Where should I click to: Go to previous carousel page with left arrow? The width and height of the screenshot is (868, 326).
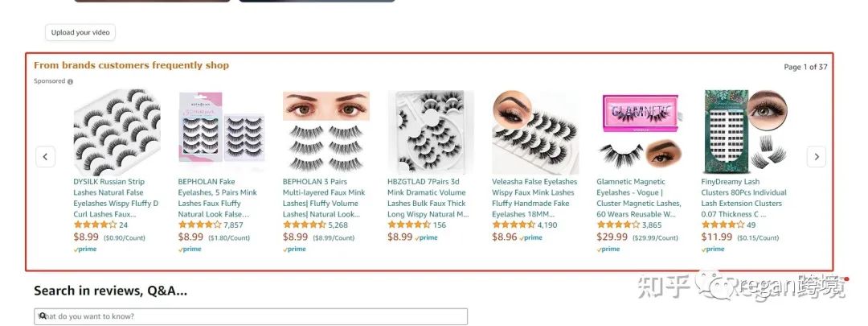point(45,157)
